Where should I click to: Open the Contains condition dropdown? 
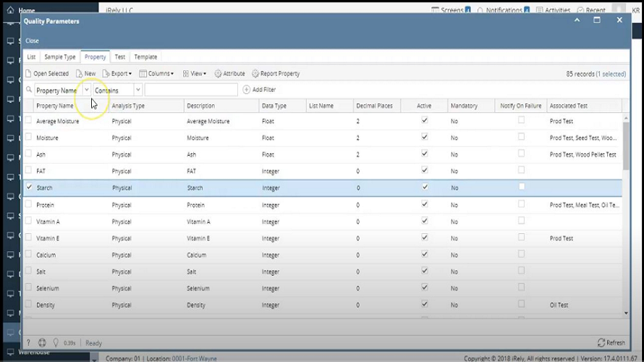[x=138, y=90]
